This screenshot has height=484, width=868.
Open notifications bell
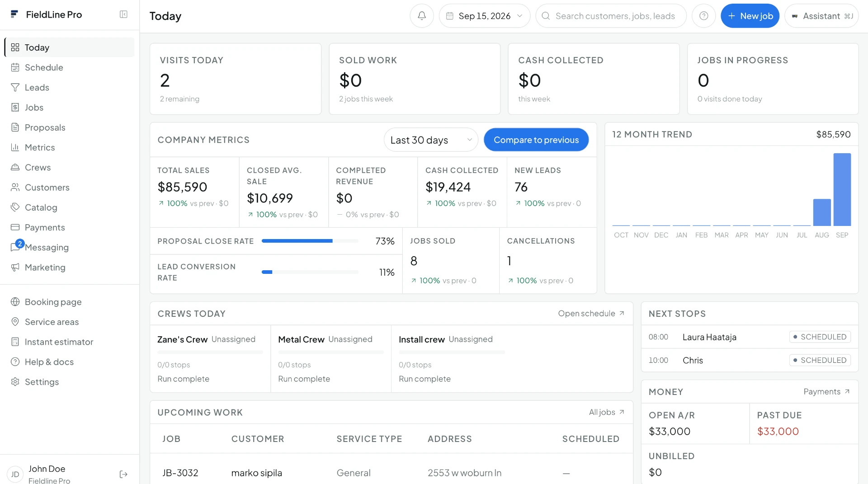422,16
